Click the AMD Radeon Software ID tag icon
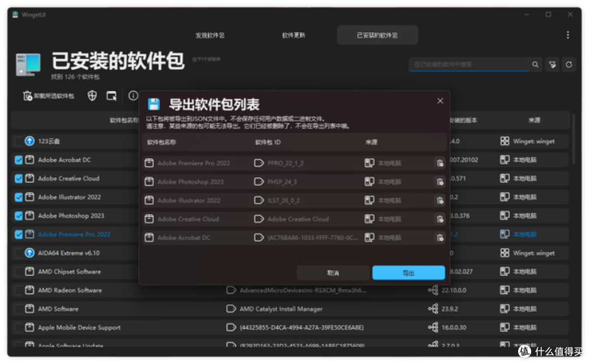 tap(231, 290)
